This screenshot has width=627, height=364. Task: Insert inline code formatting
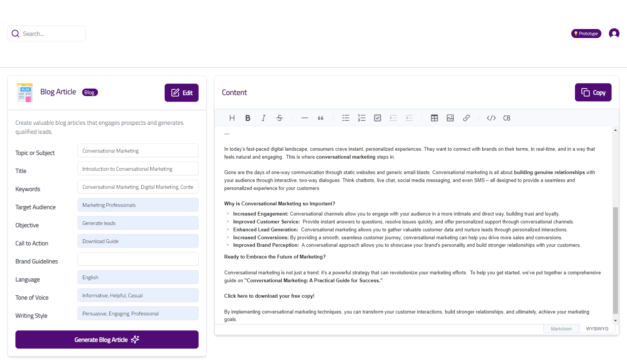coord(491,118)
